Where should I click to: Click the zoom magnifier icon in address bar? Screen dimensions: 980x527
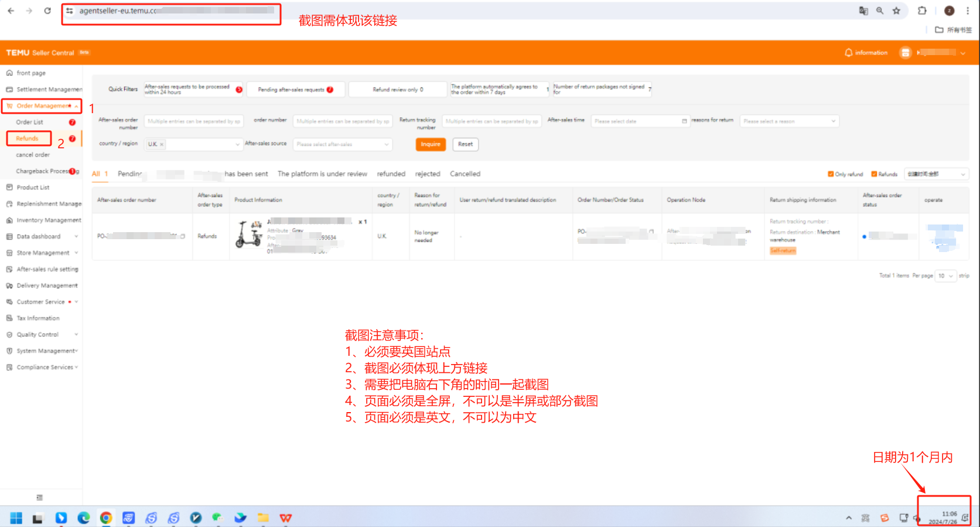coord(880,11)
